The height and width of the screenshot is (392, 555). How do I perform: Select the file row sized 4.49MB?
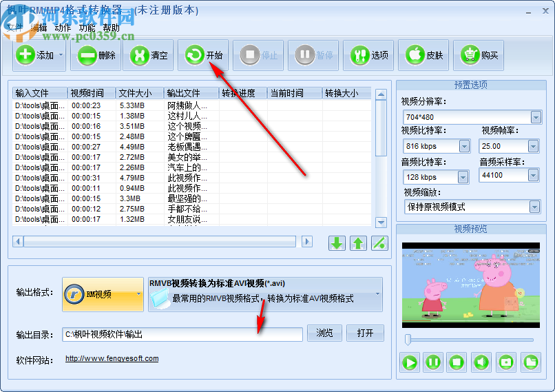tap(191, 147)
